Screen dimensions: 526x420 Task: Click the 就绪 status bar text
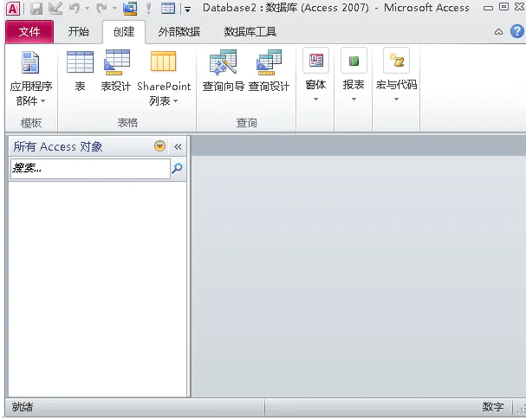pyautogui.click(x=23, y=407)
